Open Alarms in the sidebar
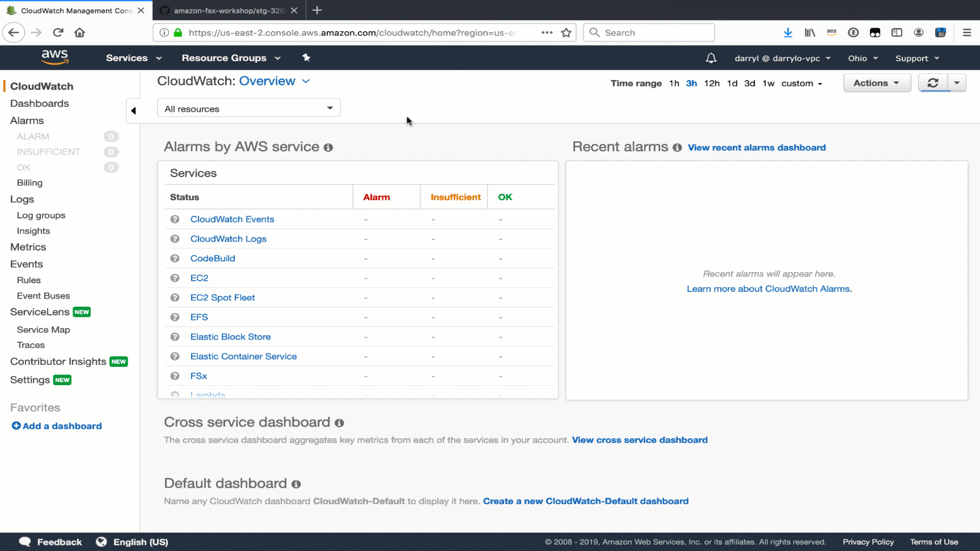This screenshot has width=980, height=551. pos(27,121)
